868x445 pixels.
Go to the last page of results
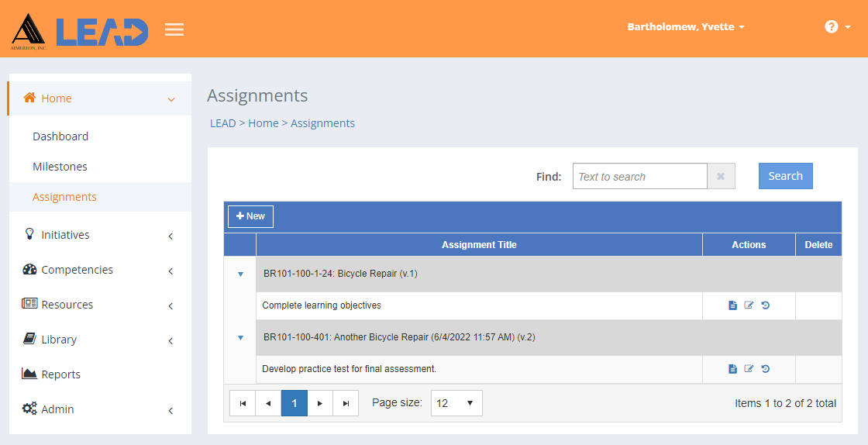tap(346, 403)
